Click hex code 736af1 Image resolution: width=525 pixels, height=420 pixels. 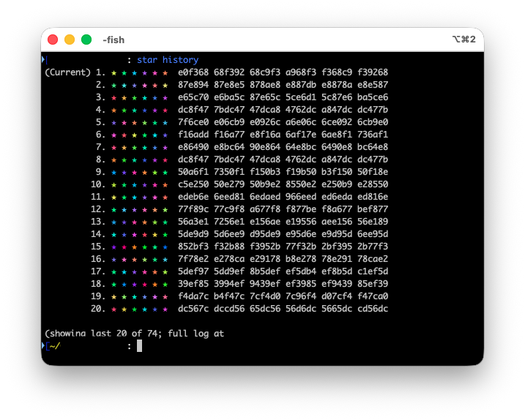373,134
